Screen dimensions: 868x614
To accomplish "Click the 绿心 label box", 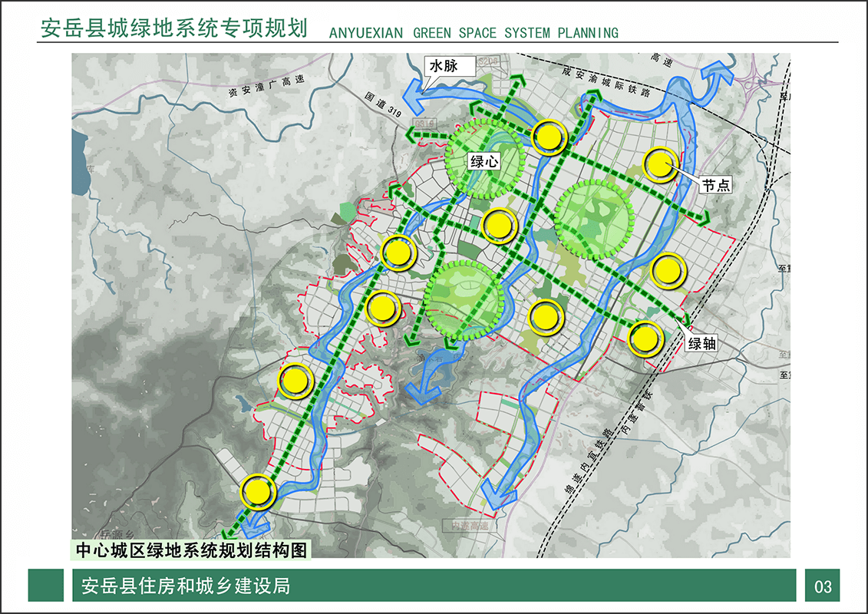I will (x=484, y=161).
